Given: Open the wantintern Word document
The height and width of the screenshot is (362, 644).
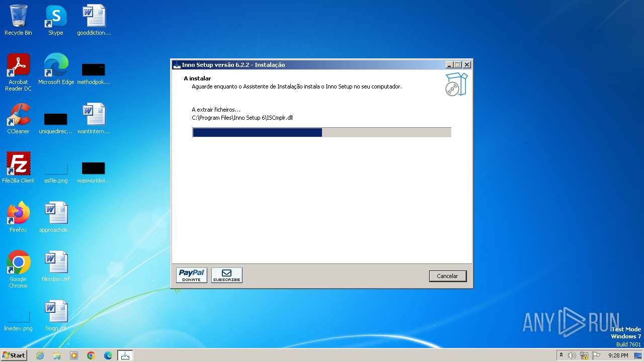Looking at the screenshot, I should tap(94, 118).
